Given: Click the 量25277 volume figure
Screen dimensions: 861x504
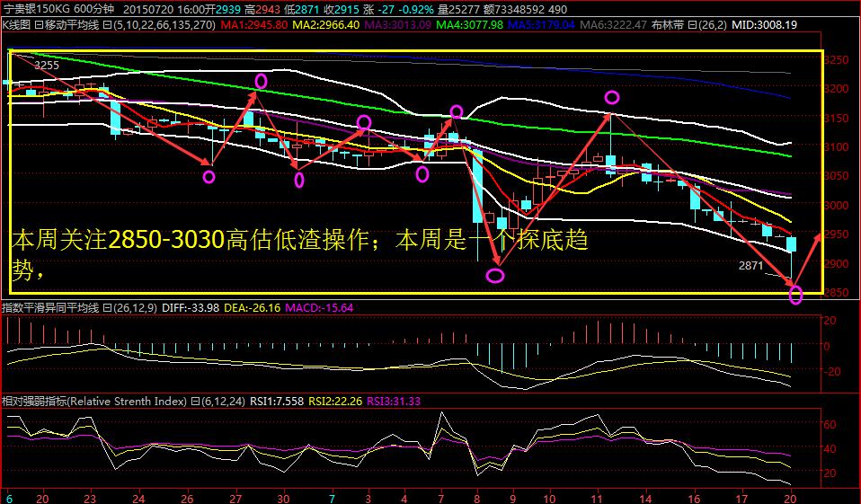Looking at the screenshot, I should 458,9.
